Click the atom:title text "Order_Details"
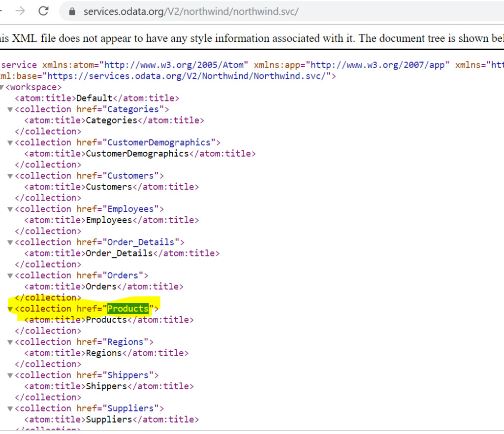This screenshot has width=504, height=434. click(x=119, y=253)
